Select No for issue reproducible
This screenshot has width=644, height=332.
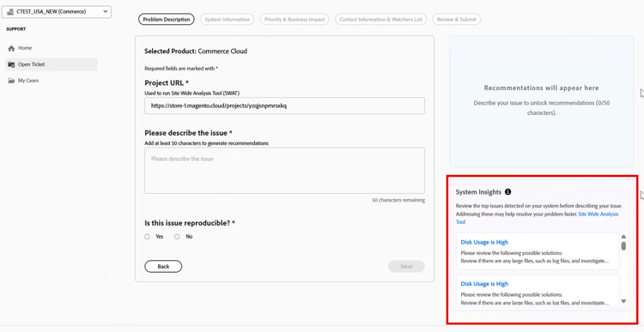177,237
